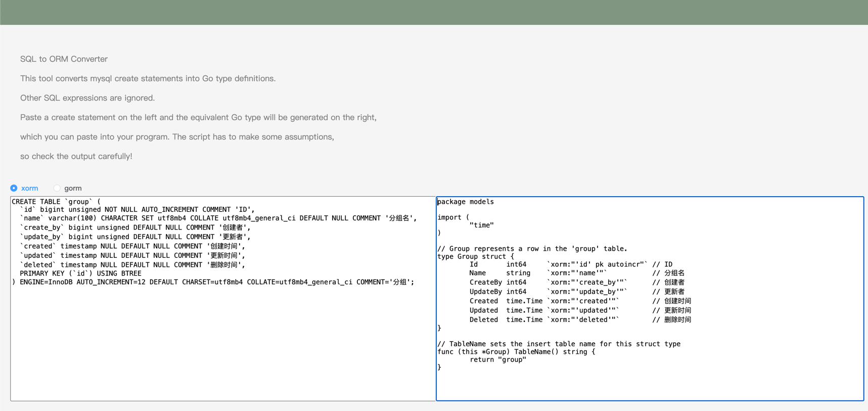Click the 'ENGINE=InnoDB AUTO_INCREMENT=12' SQL line
Screen dimensions: 868x411
pyautogui.click(x=213, y=282)
